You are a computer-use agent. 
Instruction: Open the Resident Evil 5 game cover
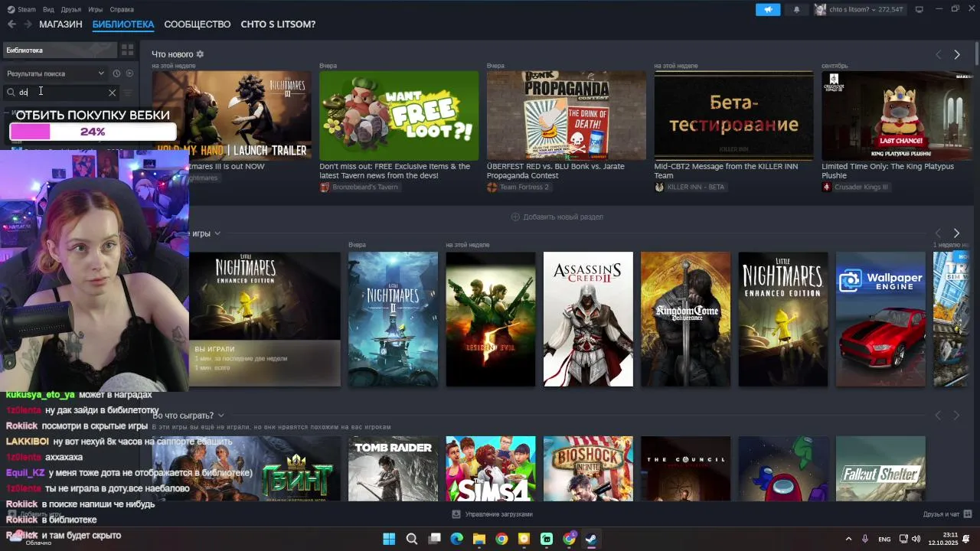491,319
